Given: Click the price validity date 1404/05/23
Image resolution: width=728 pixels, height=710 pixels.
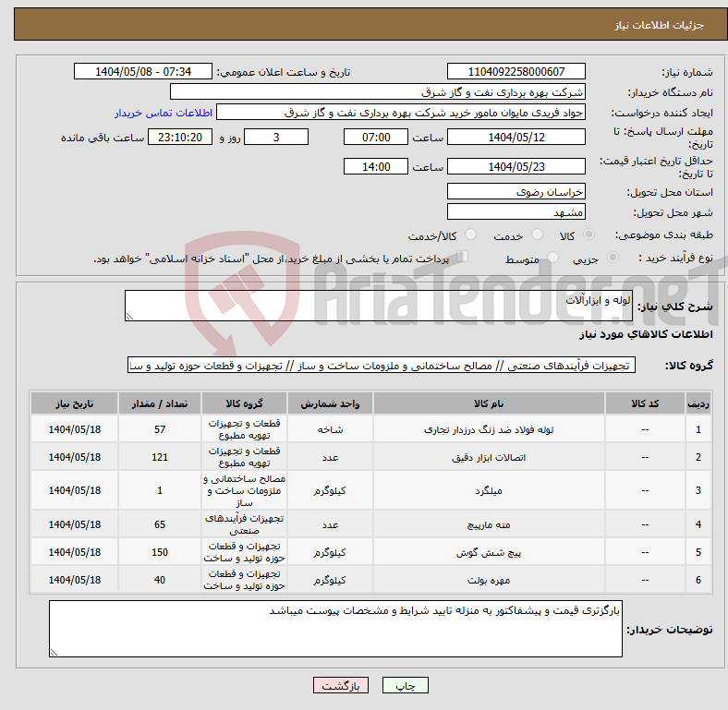Looking at the screenshot, I should pos(516,166).
